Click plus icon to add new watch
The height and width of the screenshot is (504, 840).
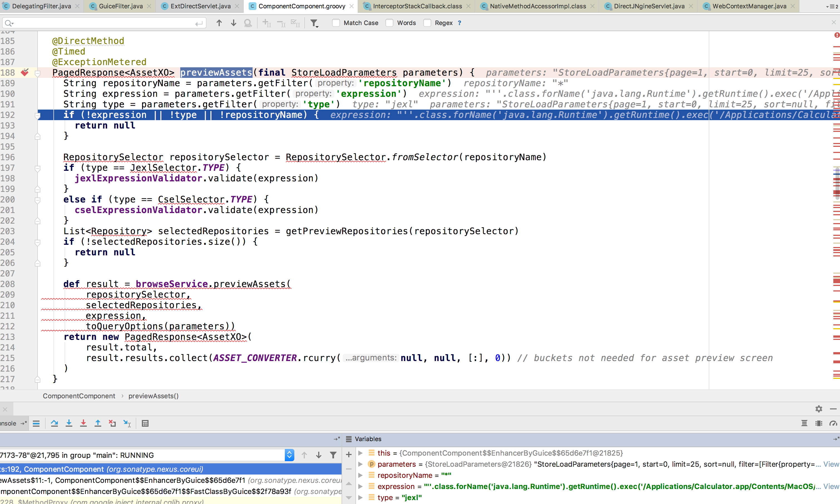point(349,454)
